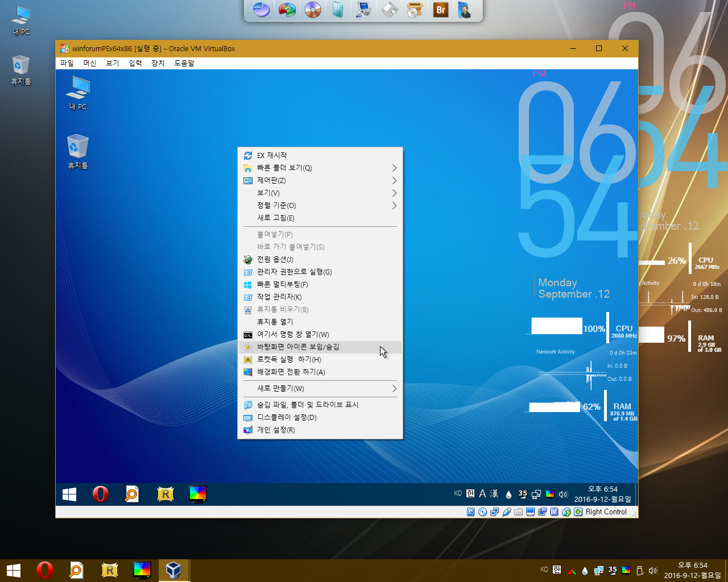The width and height of the screenshot is (728, 582).
Task: Select 전원 옵션(J) in context menu
Action: coord(320,259)
